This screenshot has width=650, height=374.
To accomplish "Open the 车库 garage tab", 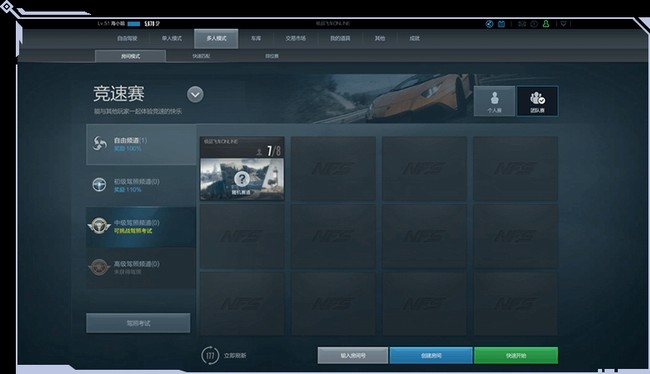I will (x=256, y=39).
